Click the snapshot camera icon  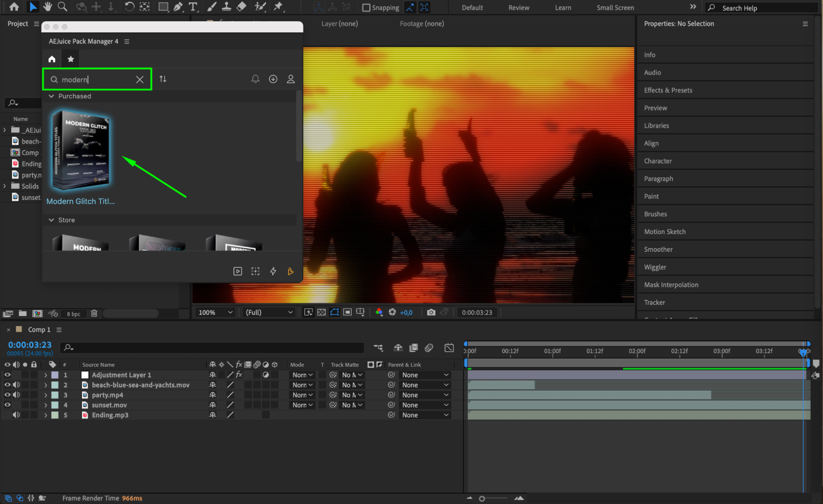click(431, 312)
